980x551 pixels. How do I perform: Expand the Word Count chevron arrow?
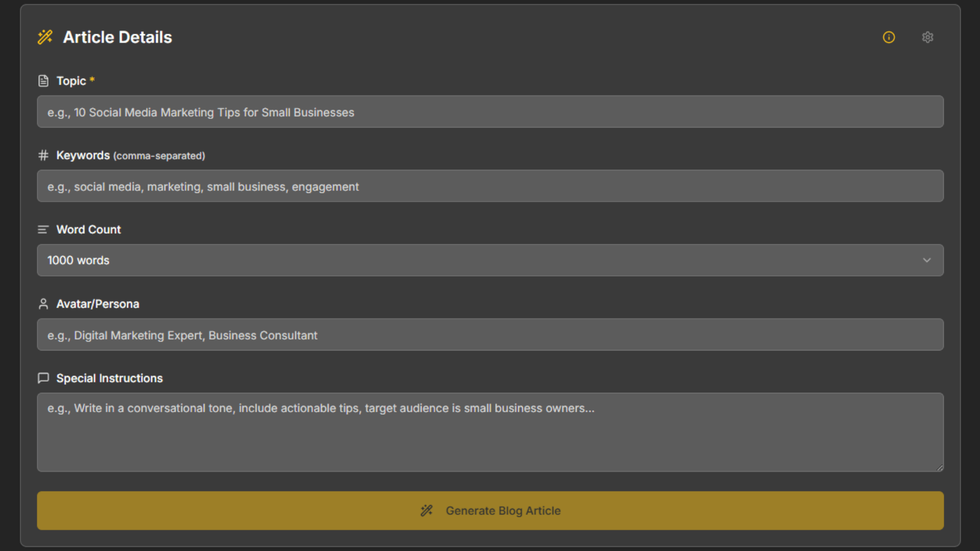[926, 260]
